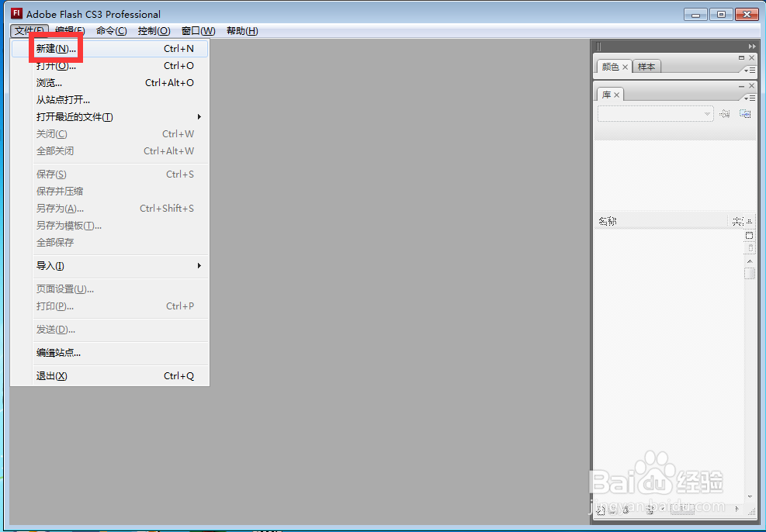766x532 pixels.
Task: Click the library vertical scrollbar thumb
Action: [750, 273]
